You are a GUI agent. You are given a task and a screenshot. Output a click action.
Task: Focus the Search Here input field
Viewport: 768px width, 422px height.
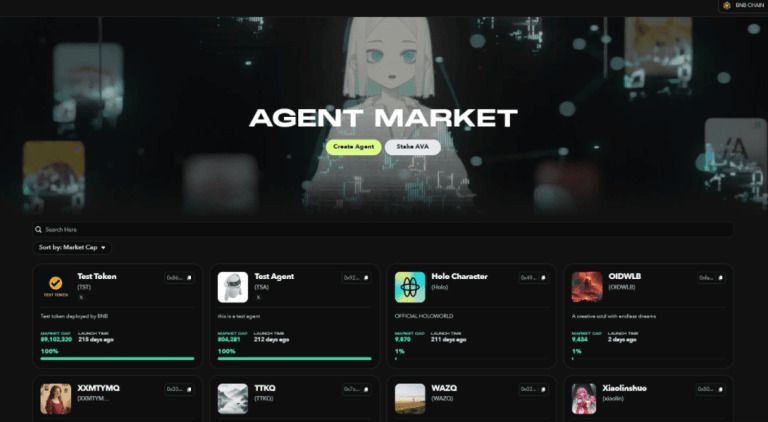(383, 229)
